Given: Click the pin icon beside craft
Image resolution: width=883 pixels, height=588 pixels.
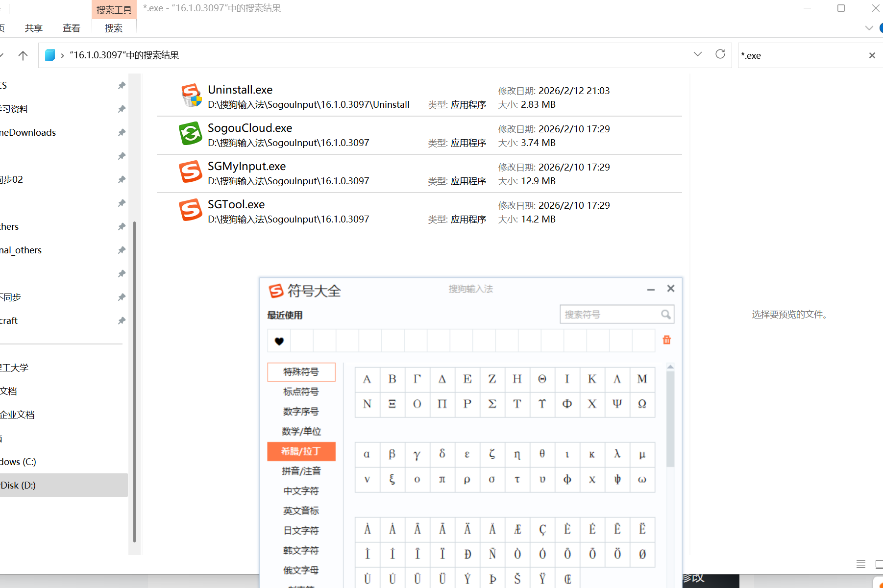Looking at the screenshot, I should tap(122, 320).
